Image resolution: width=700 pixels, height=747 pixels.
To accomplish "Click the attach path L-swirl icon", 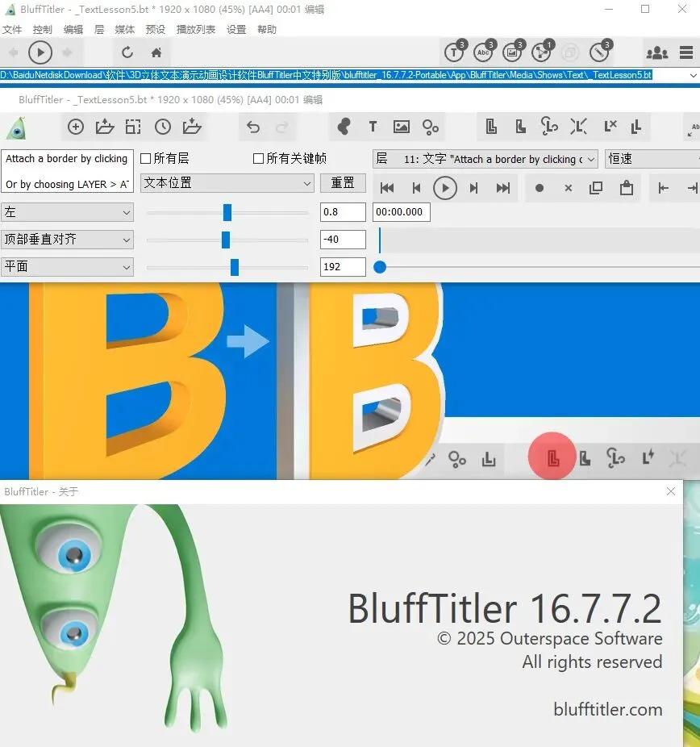I will coord(549,126).
